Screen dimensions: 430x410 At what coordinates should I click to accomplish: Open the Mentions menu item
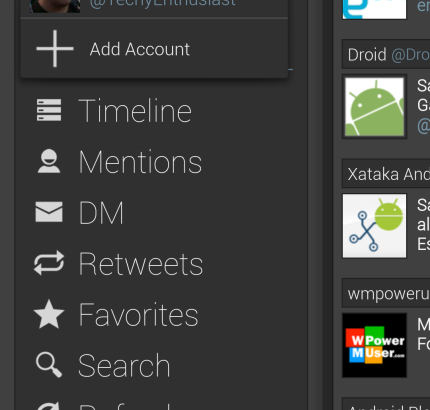140,162
